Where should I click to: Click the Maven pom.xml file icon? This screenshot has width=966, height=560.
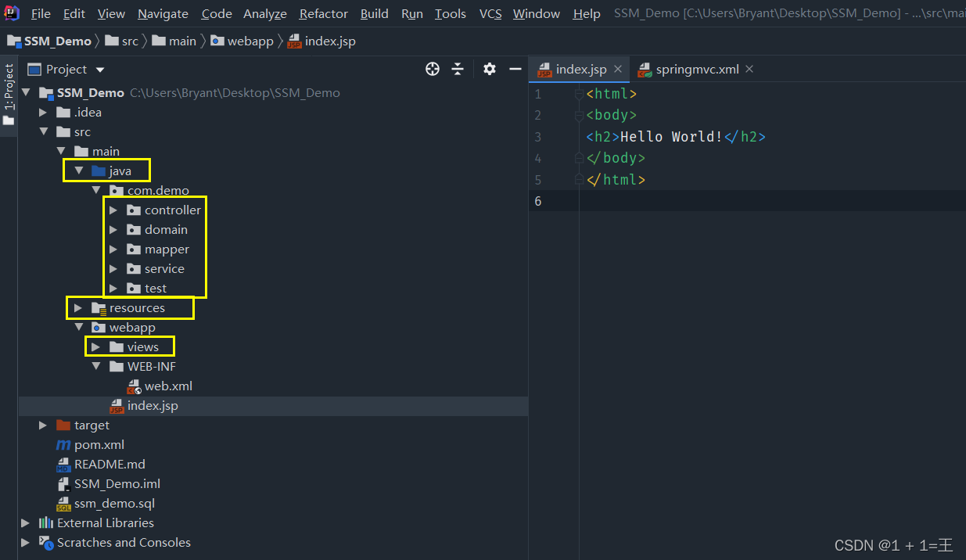click(63, 445)
